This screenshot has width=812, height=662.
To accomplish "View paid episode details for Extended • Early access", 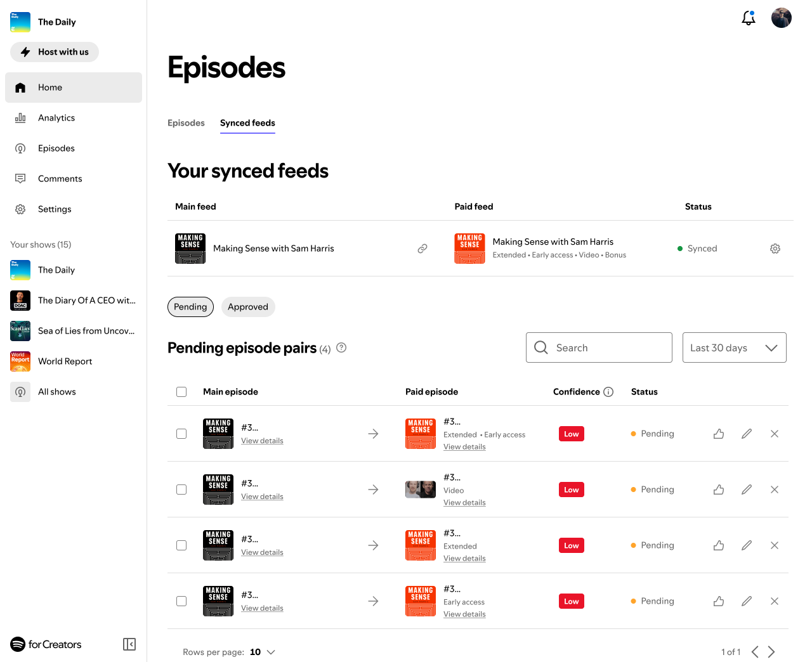I will pos(464,447).
